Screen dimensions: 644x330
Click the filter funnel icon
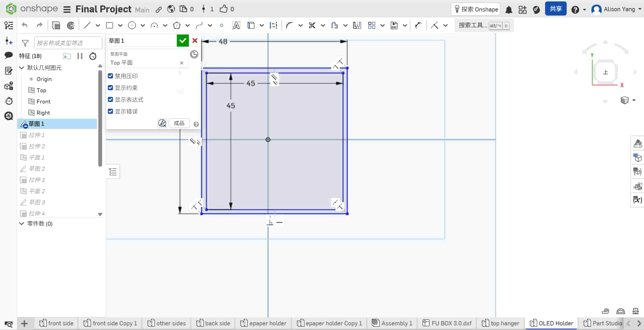tap(25, 43)
